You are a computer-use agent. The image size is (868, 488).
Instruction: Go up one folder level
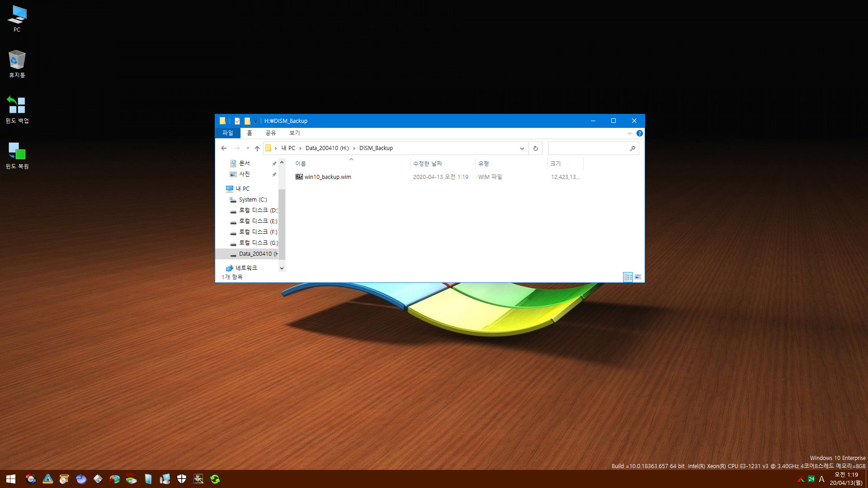(257, 148)
